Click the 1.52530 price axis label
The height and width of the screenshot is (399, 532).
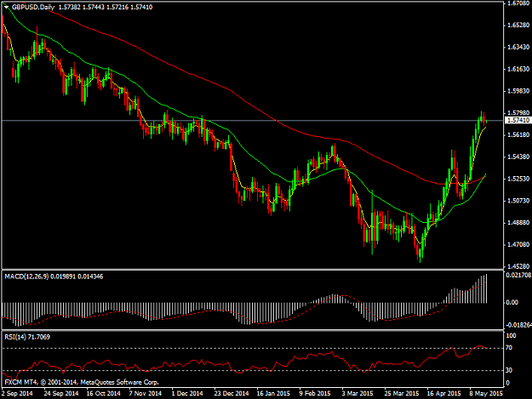(x=518, y=179)
